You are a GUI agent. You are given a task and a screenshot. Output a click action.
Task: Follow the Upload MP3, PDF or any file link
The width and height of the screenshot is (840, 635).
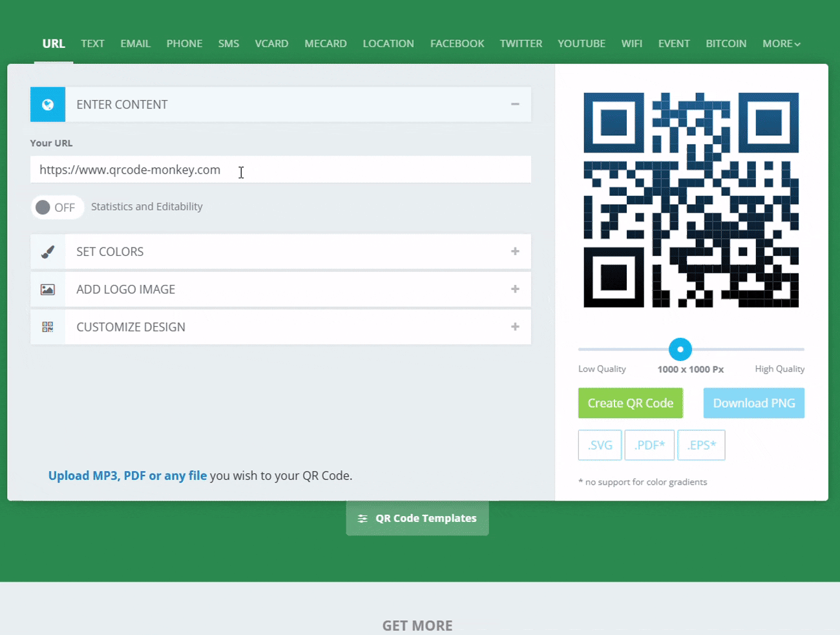click(127, 476)
